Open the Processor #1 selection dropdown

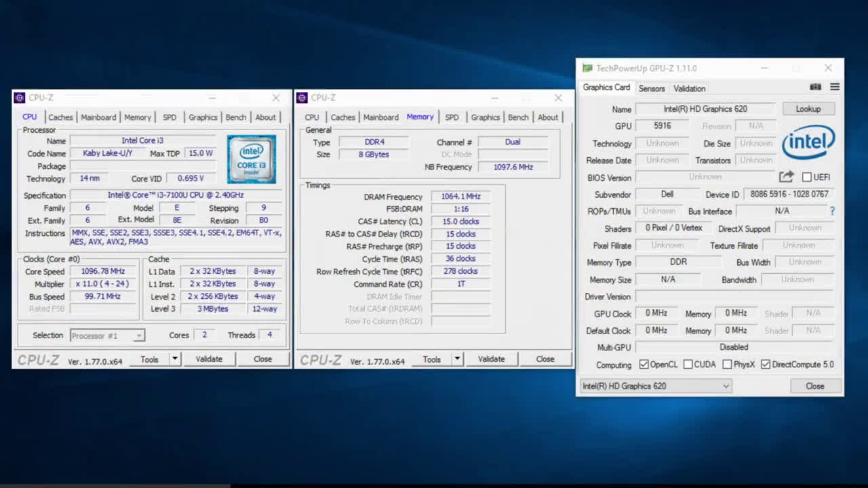pos(107,335)
